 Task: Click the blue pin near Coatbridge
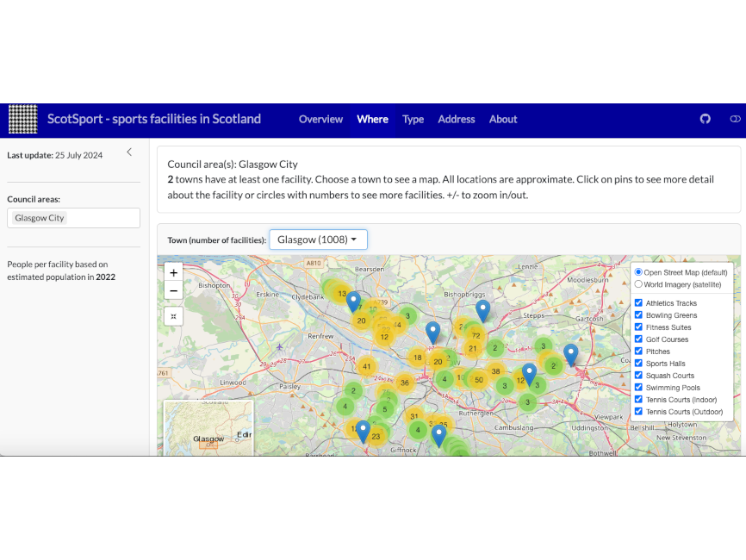pyautogui.click(x=570, y=355)
